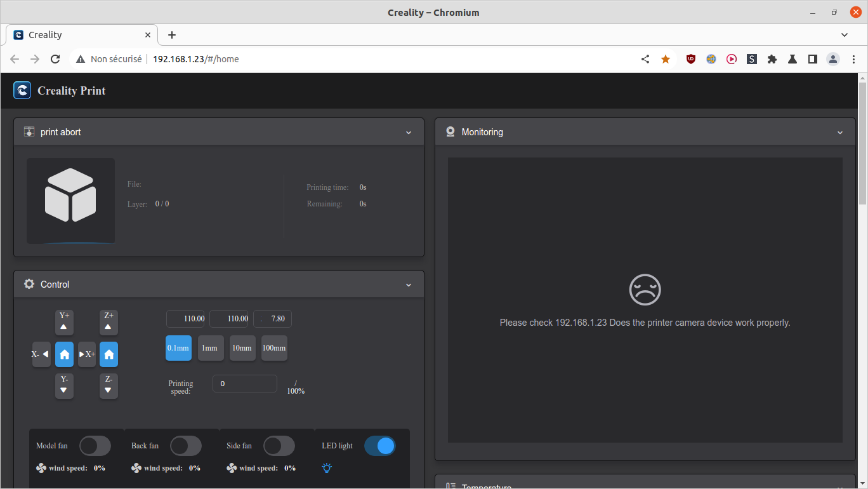Click the Creality Print logo icon
This screenshot has width=868, height=489.
point(22,90)
